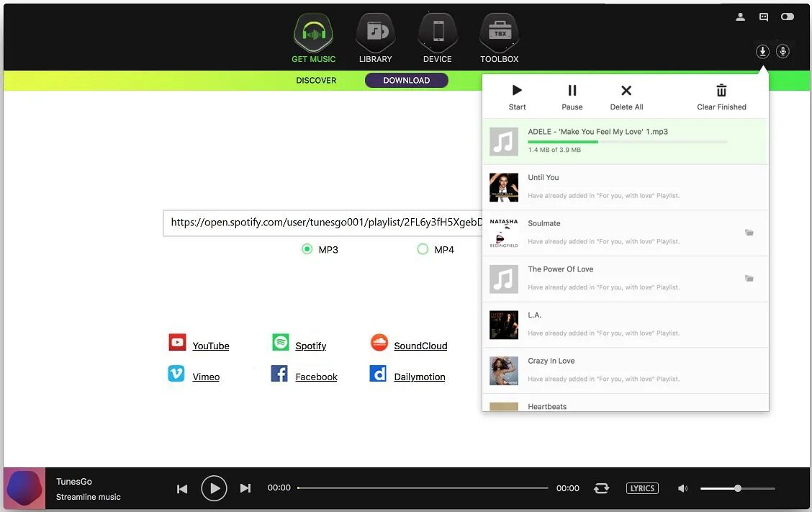Switch to the Download tab
The image size is (812, 512).
407,81
